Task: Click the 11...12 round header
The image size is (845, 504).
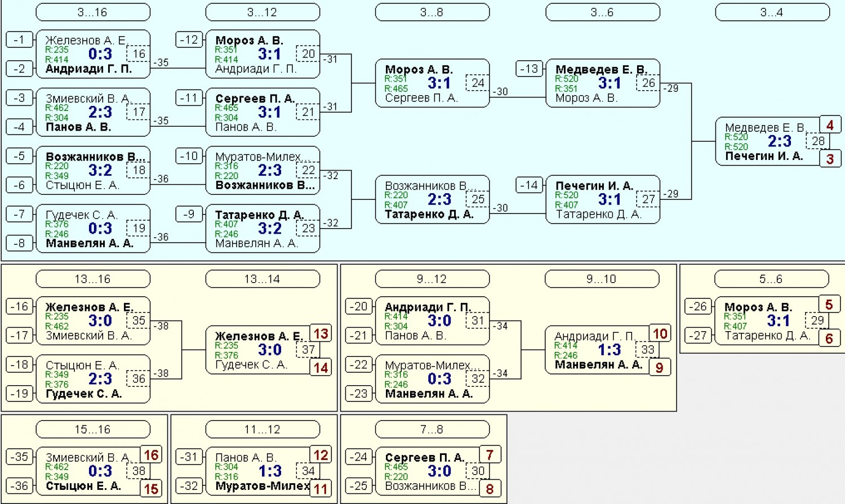Action: click(x=263, y=430)
